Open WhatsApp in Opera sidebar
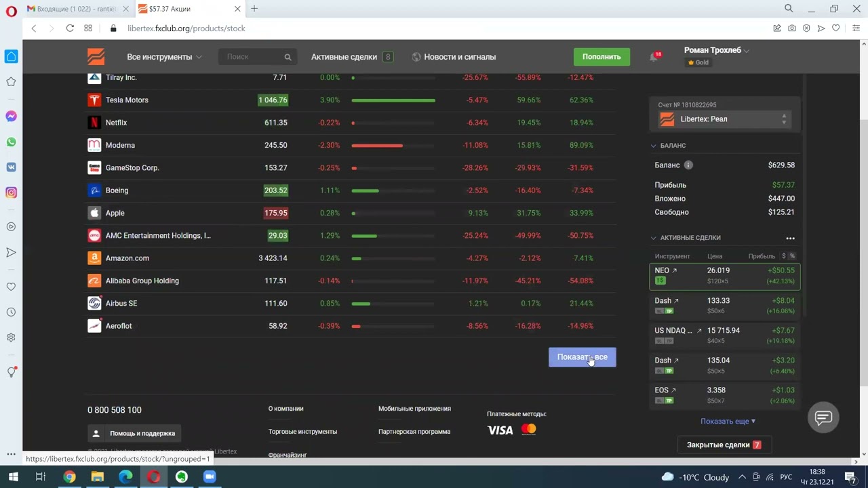868x488 pixels. (x=11, y=142)
